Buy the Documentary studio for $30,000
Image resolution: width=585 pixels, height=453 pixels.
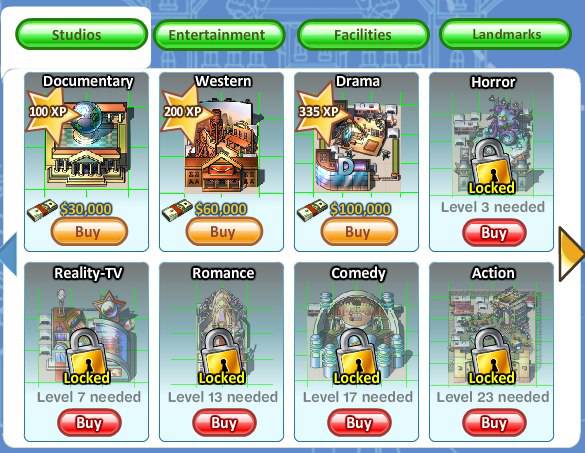89,232
